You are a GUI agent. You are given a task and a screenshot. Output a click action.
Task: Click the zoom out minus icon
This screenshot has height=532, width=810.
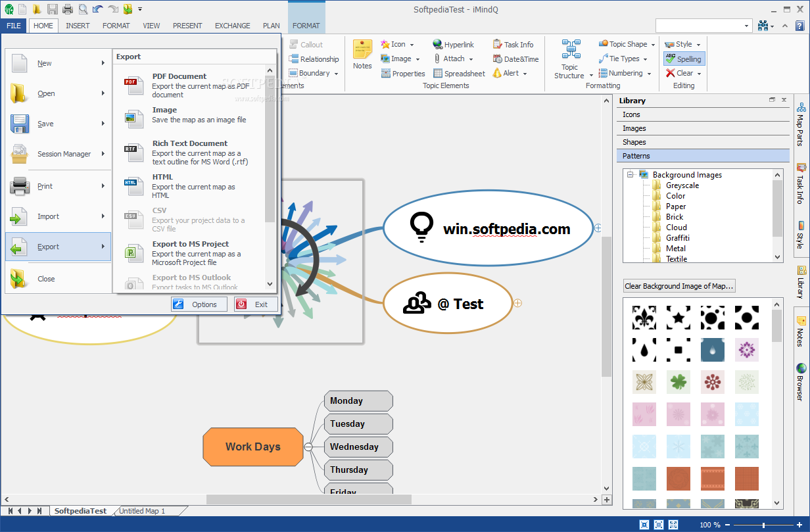tap(726, 525)
